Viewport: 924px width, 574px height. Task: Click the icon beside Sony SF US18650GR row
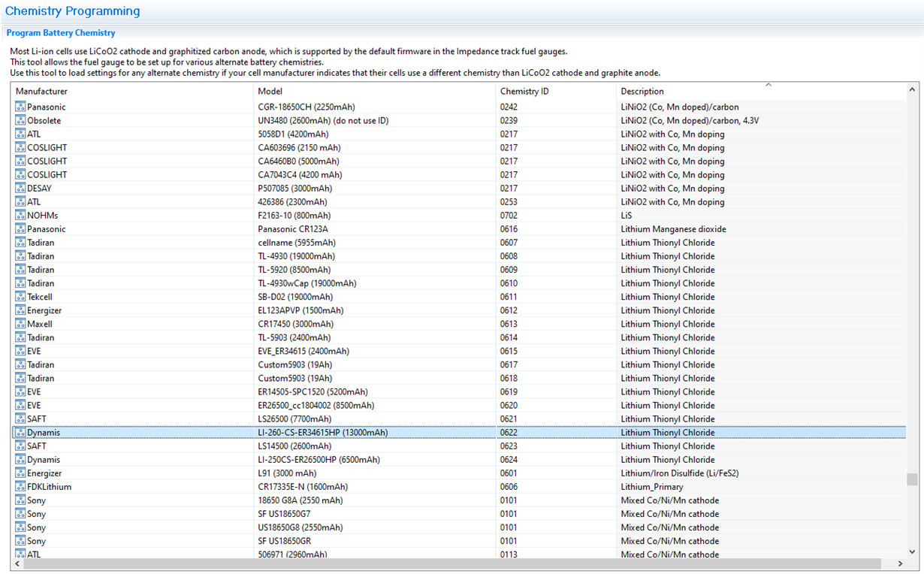(x=20, y=541)
